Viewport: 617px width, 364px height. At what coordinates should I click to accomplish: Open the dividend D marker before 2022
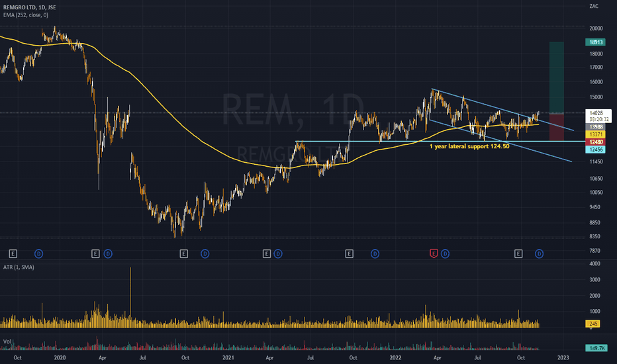[x=375, y=254]
